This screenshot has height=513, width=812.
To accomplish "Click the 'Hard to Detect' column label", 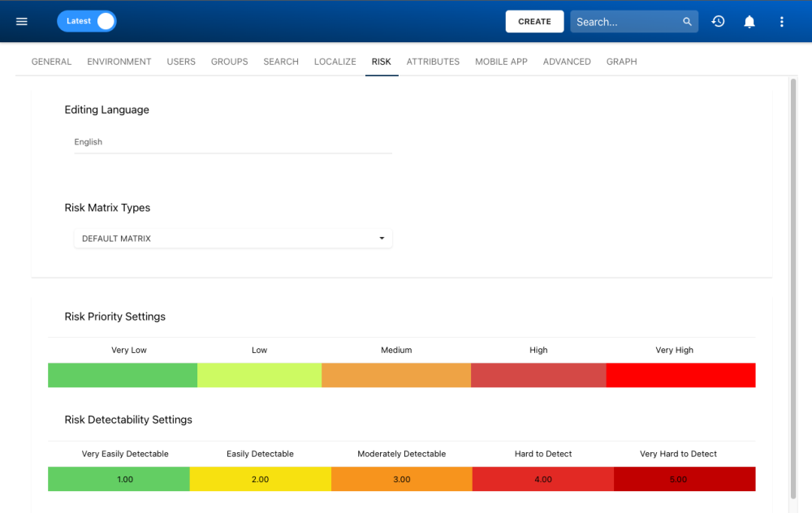I will pyautogui.click(x=543, y=454).
